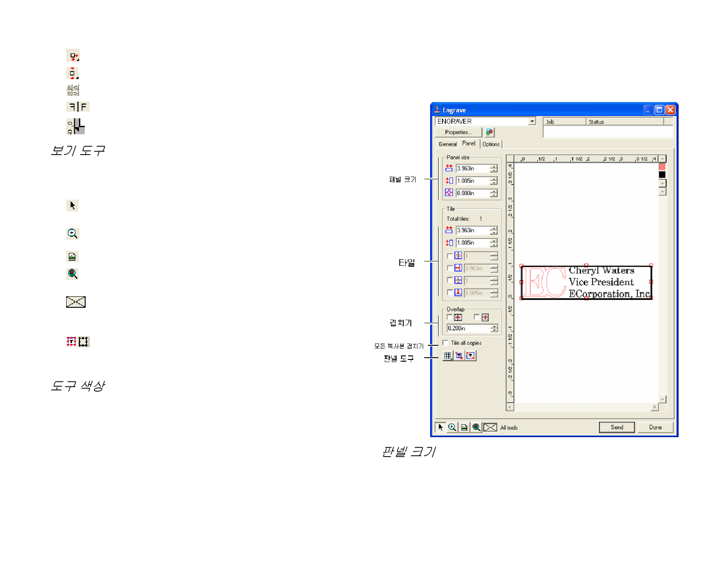
Task: Click the crossed-rectangle icon left of All tools
Action: tap(490, 427)
